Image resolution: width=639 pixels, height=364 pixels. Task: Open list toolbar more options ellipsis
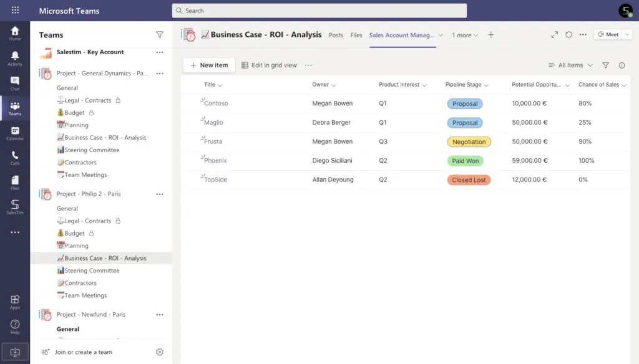pyautogui.click(x=308, y=65)
